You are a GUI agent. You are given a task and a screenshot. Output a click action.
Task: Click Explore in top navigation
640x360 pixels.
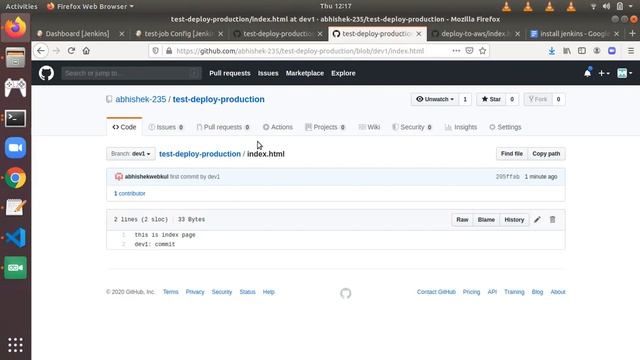coord(343,73)
